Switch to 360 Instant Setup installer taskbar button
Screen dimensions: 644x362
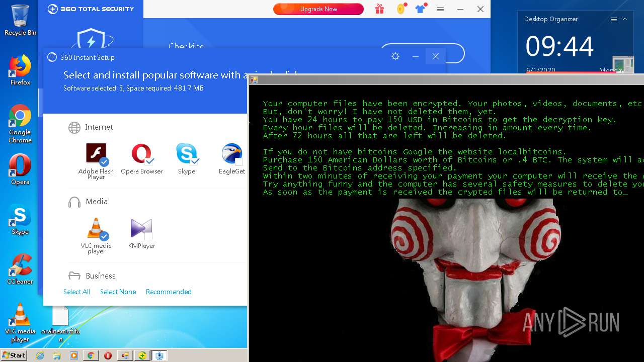[159, 355]
